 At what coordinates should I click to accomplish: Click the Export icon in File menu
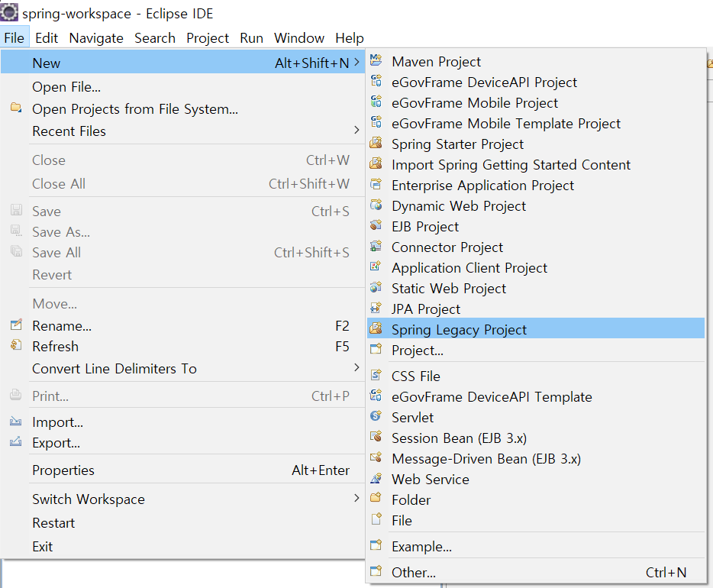(16, 441)
